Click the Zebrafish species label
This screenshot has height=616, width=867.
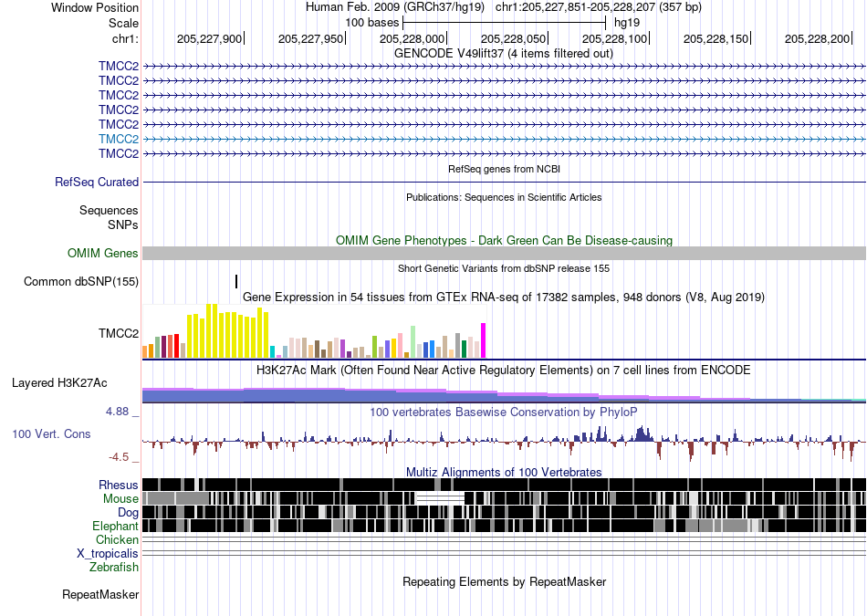pos(114,567)
